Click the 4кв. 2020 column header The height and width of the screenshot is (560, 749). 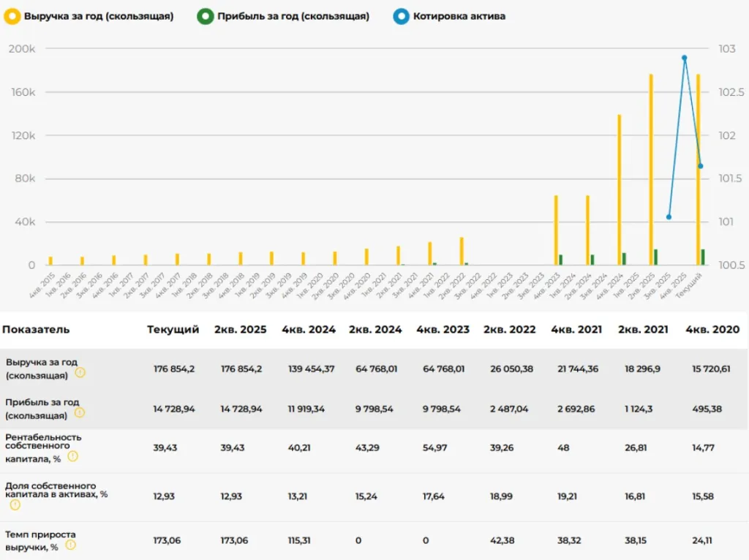coord(712,330)
